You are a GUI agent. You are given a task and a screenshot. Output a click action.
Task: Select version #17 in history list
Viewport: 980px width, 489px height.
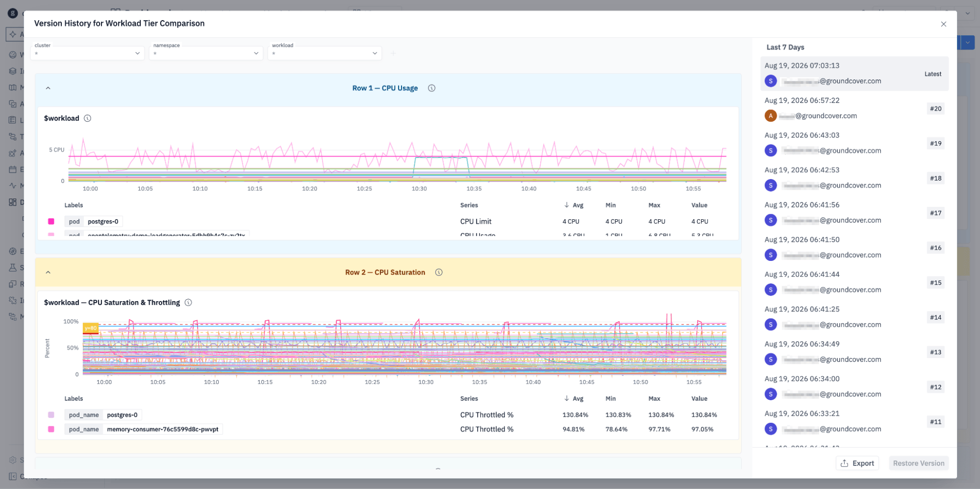point(854,213)
